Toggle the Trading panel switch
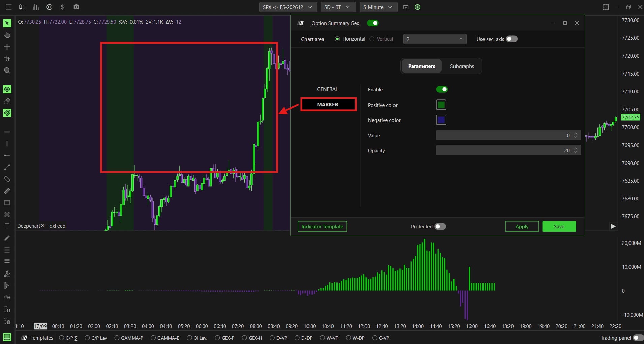Image resolution: width=644 pixels, height=344 pixels. point(638,338)
